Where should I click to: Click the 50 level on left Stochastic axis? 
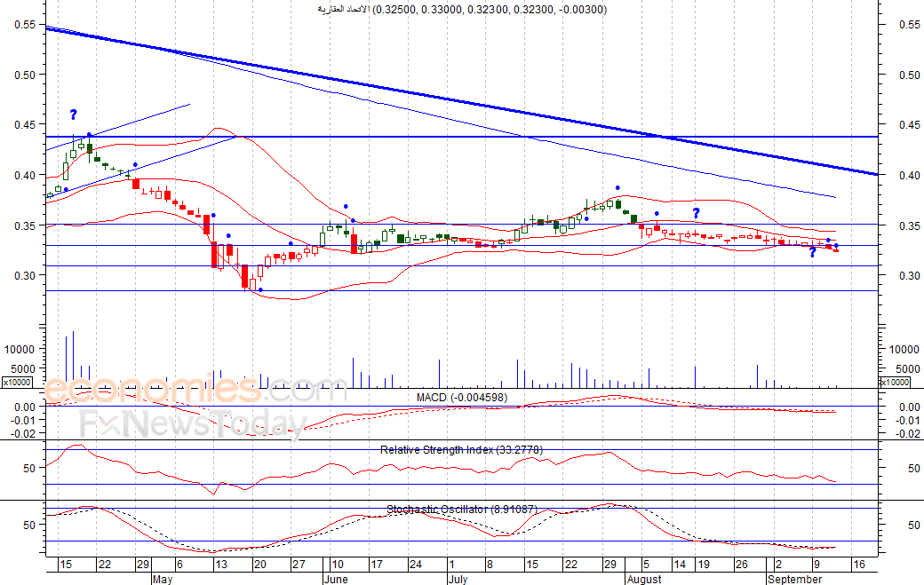click(29, 525)
